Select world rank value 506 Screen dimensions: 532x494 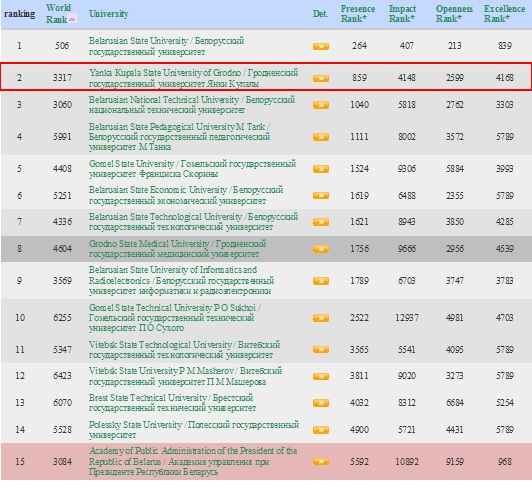click(62, 45)
